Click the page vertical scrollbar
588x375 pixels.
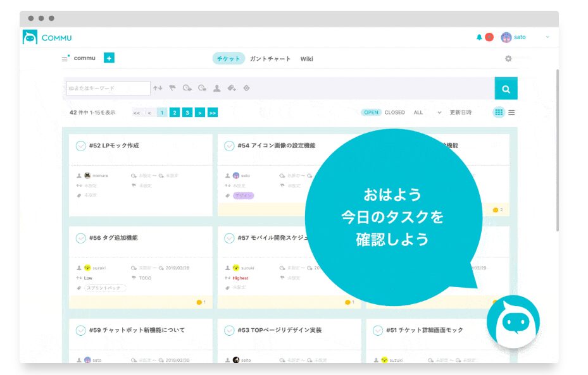[x=558, y=150]
